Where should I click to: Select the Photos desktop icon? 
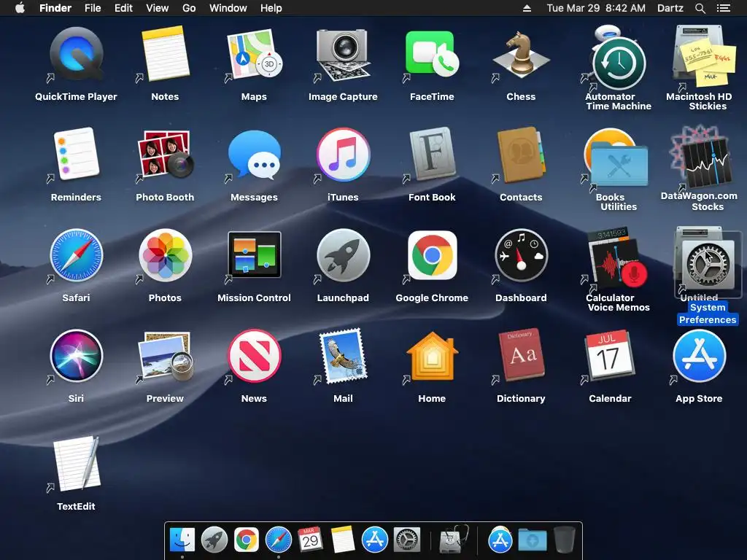166,254
